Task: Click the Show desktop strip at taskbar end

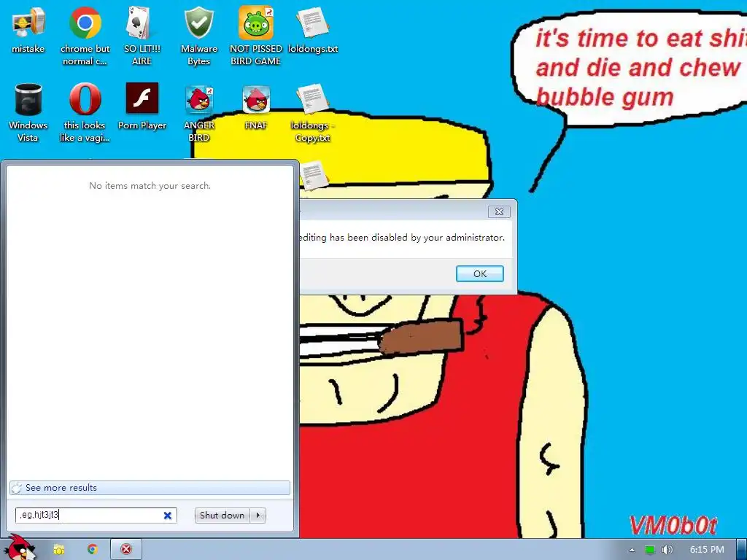Action: 742,550
